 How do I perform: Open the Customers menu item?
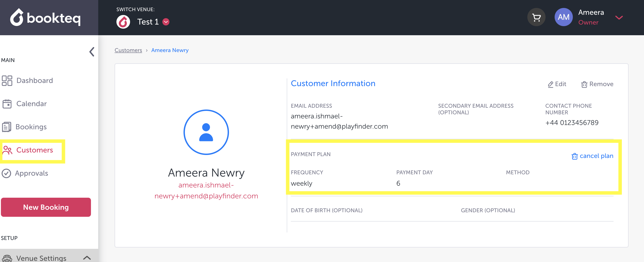[35, 150]
